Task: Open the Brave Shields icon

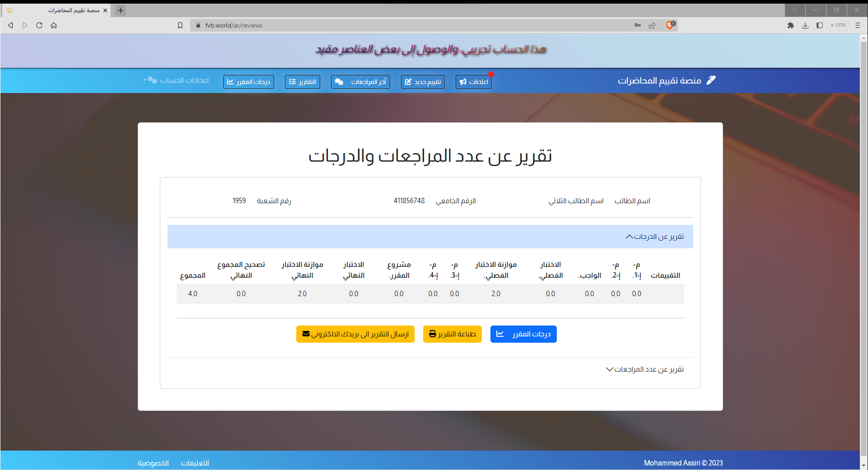Action: coord(670,25)
